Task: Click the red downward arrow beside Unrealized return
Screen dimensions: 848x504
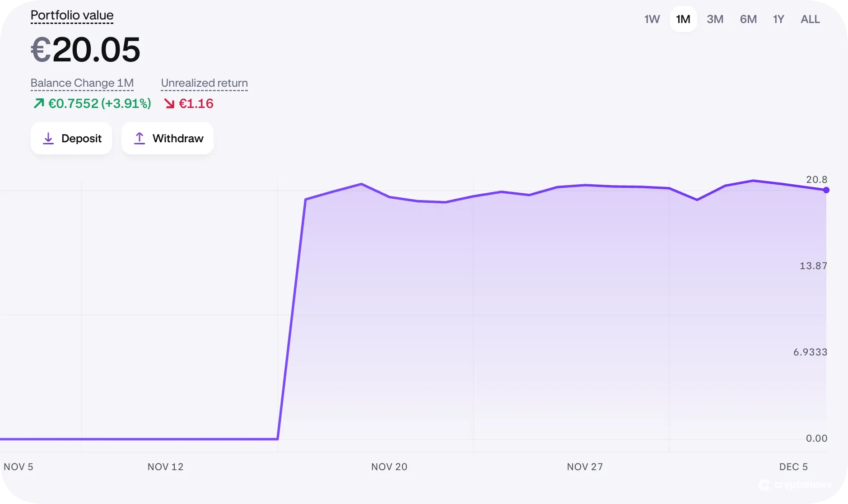Action: click(170, 103)
